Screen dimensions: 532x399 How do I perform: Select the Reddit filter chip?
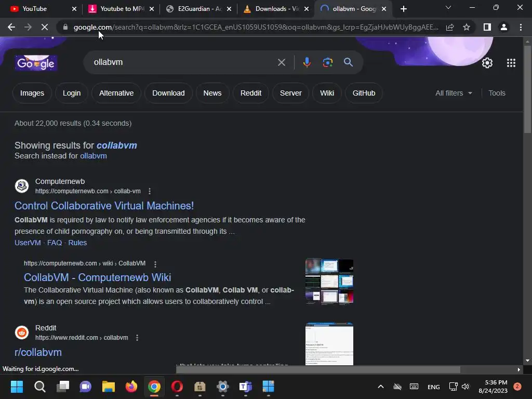[251, 93]
